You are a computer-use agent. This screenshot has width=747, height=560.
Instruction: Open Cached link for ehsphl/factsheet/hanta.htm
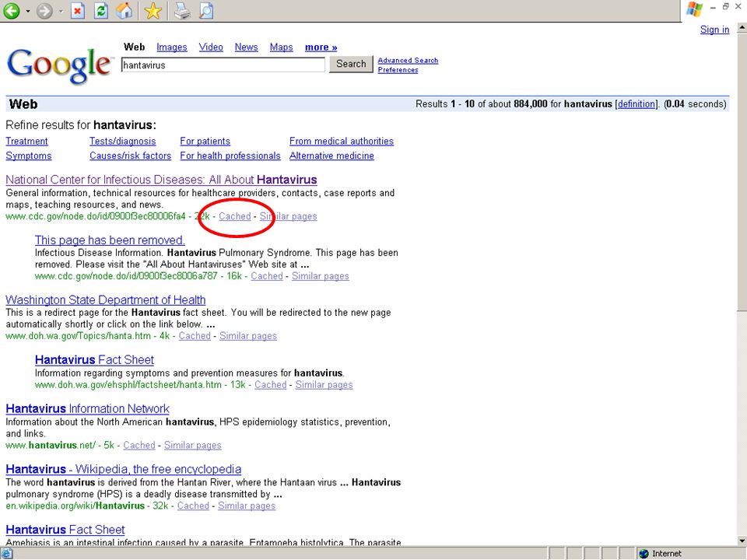(x=270, y=385)
